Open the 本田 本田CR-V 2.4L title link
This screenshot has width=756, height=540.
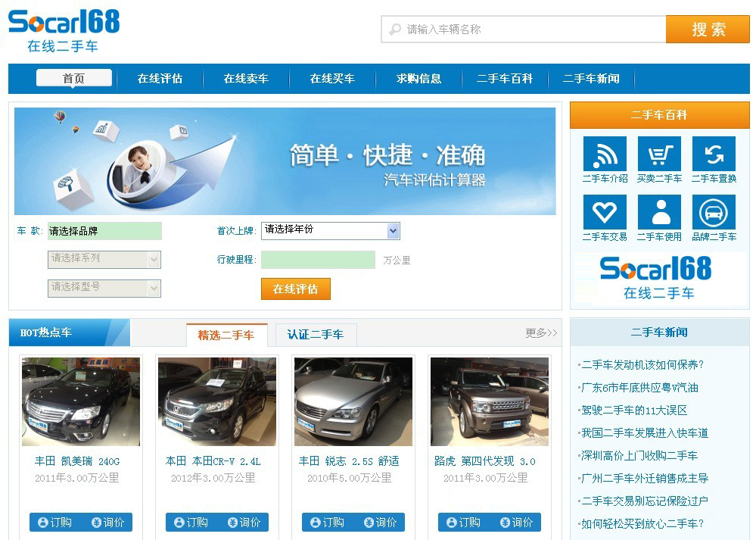pyautogui.click(x=213, y=461)
